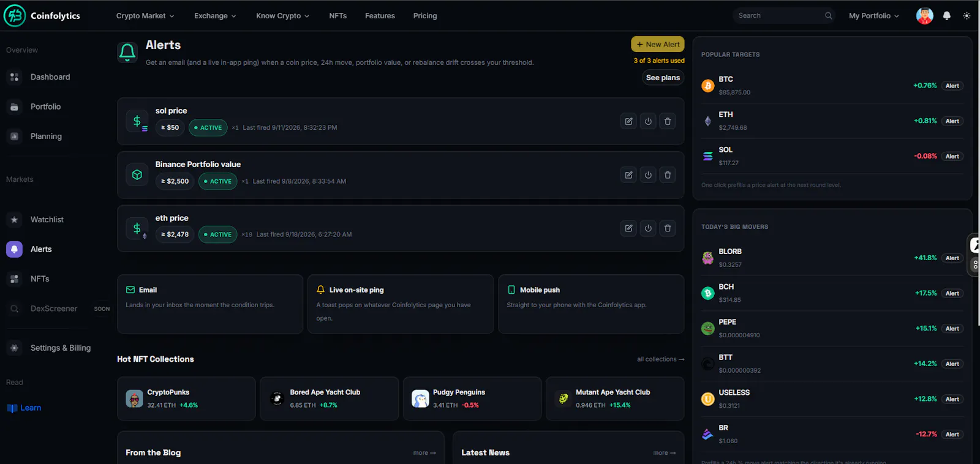Click the NFTs sidebar icon
Viewport: 980px width, 464px height.
[14, 279]
